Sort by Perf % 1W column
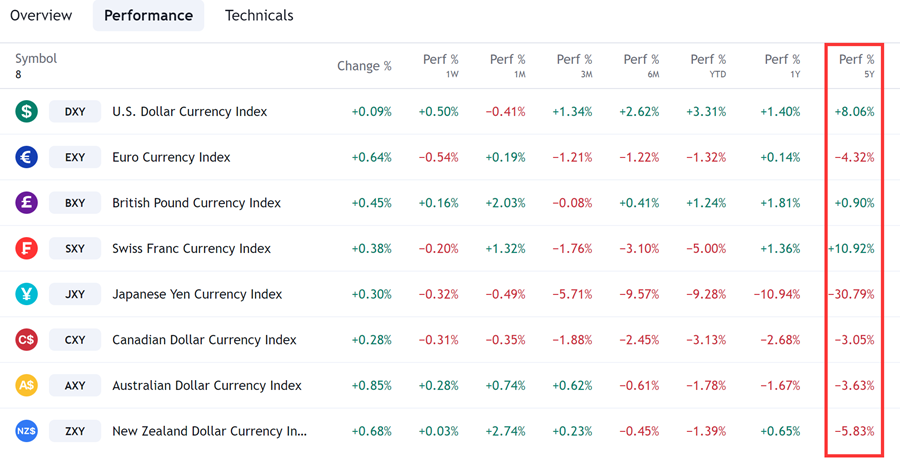 pyautogui.click(x=440, y=66)
